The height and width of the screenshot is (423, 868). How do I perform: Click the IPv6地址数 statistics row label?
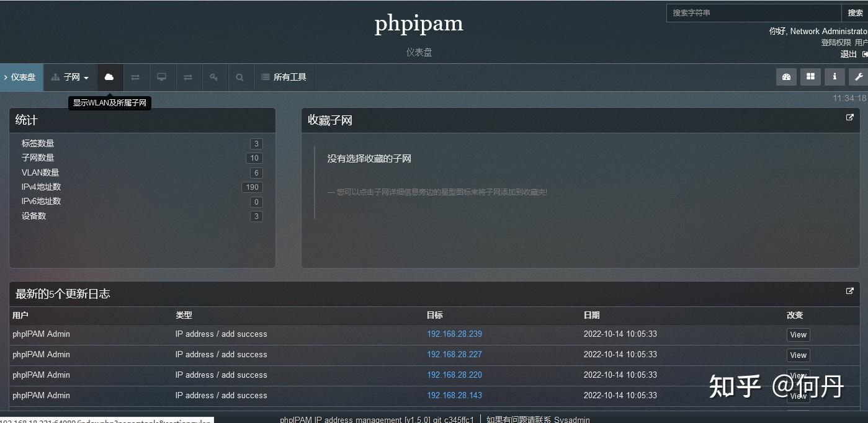pyautogui.click(x=42, y=201)
